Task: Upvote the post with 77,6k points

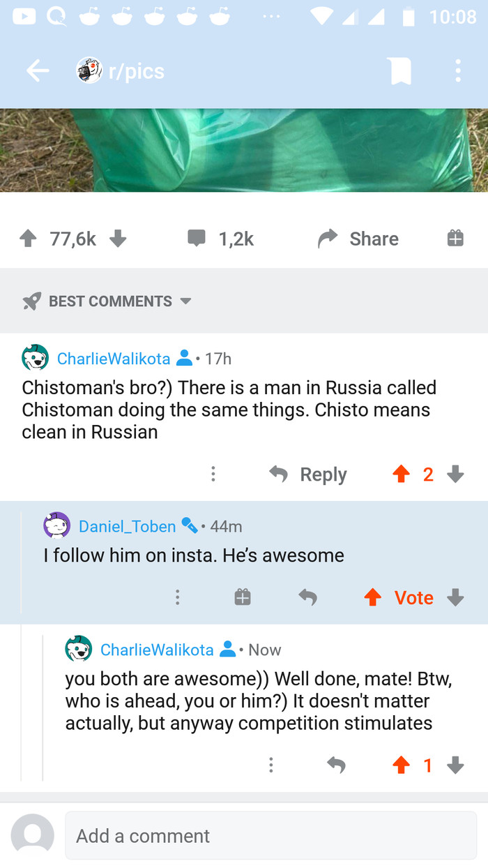Action: pos(28,239)
